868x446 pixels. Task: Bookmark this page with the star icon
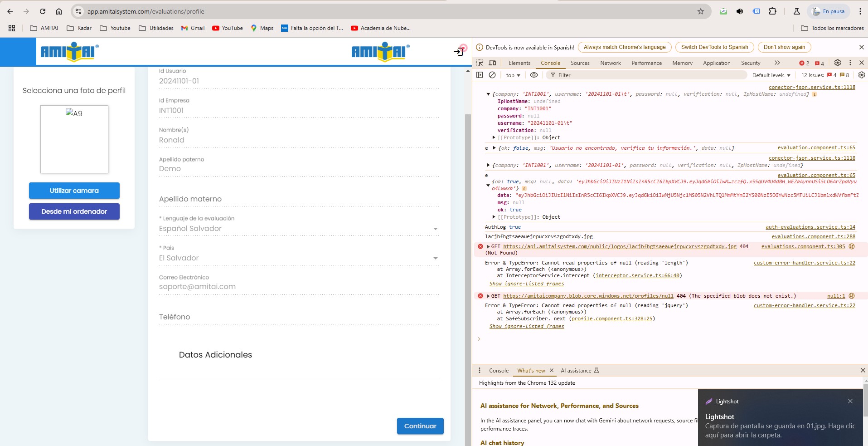click(x=701, y=11)
